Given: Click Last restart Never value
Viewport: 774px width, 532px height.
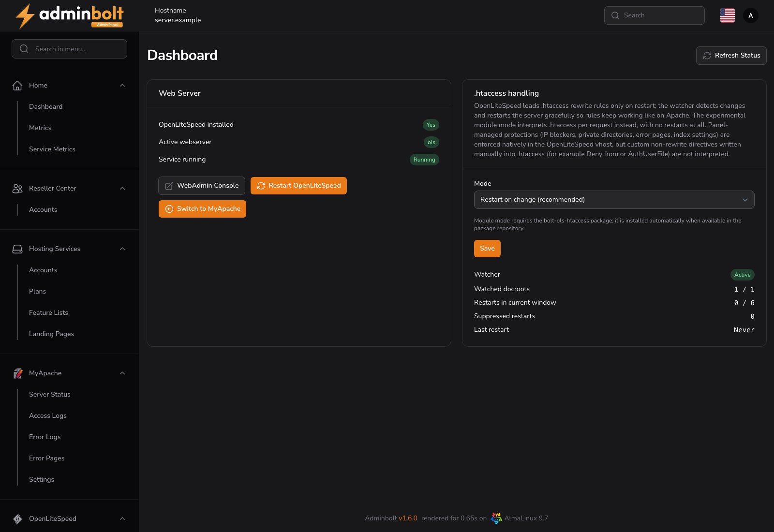Looking at the screenshot, I should pos(744,330).
